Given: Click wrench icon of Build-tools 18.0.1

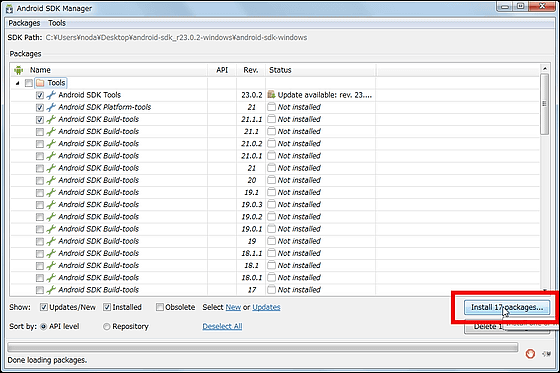Looking at the screenshot, I should coord(51,278).
